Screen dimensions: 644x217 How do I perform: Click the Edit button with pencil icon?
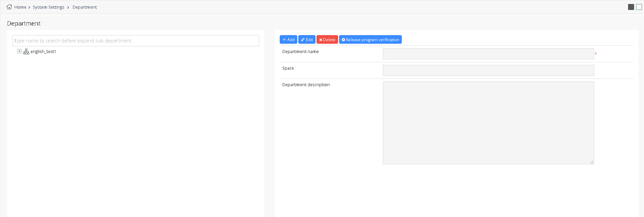tap(307, 40)
